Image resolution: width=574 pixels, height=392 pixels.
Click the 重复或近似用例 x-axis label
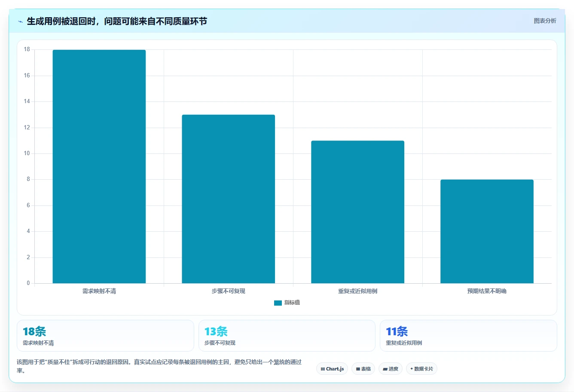click(x=357, y=291)
